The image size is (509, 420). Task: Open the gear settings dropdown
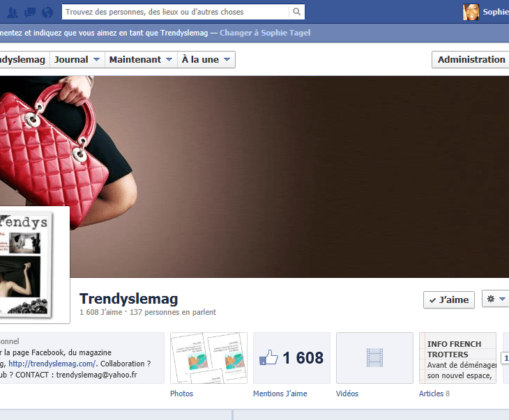(x=496, y=300)
